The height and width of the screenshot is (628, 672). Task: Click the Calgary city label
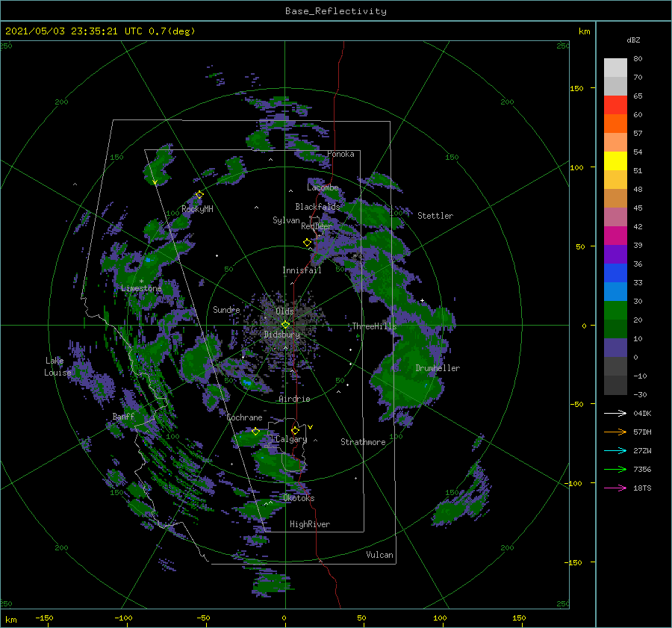[x=291, y=439]
